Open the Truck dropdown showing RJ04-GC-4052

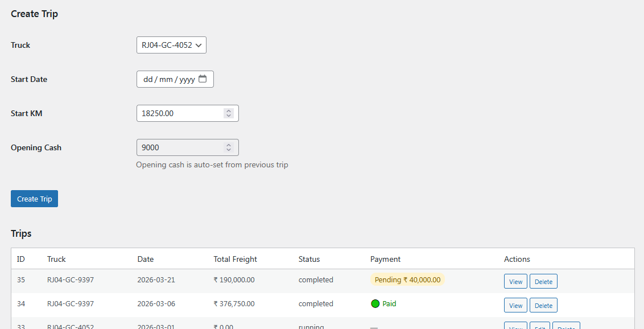pyautogui.click(x=171, y=45)
